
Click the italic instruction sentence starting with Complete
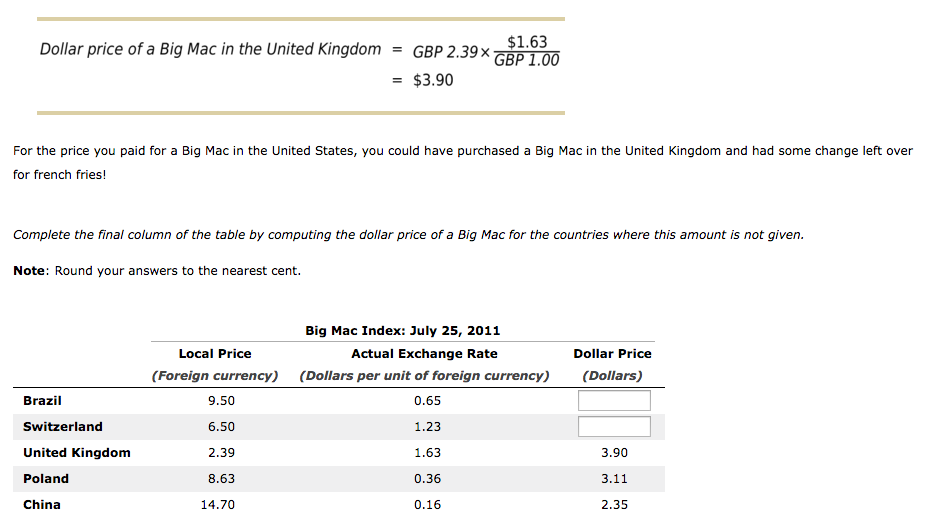click(408, 235)
